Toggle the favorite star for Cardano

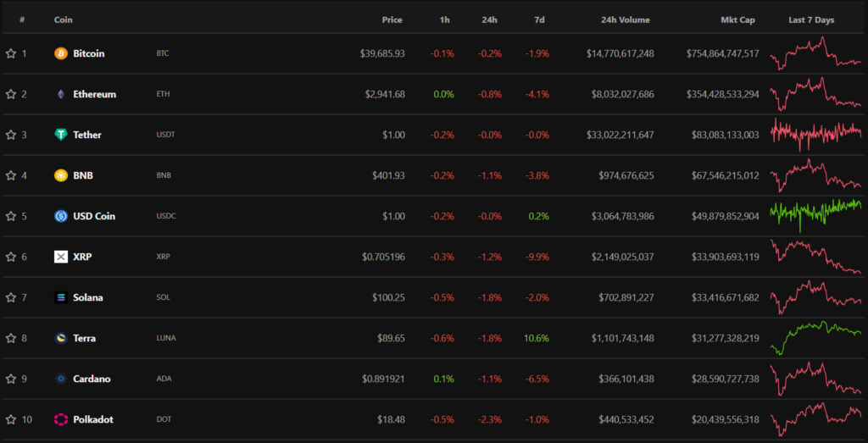[x=11, y=379]
